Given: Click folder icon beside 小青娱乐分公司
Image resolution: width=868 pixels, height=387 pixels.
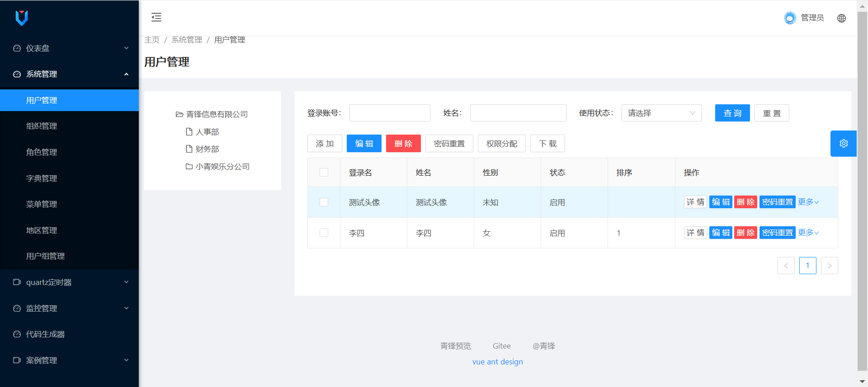Looking at the screenshot, I should pyautogui.click(x=189, y=167).
